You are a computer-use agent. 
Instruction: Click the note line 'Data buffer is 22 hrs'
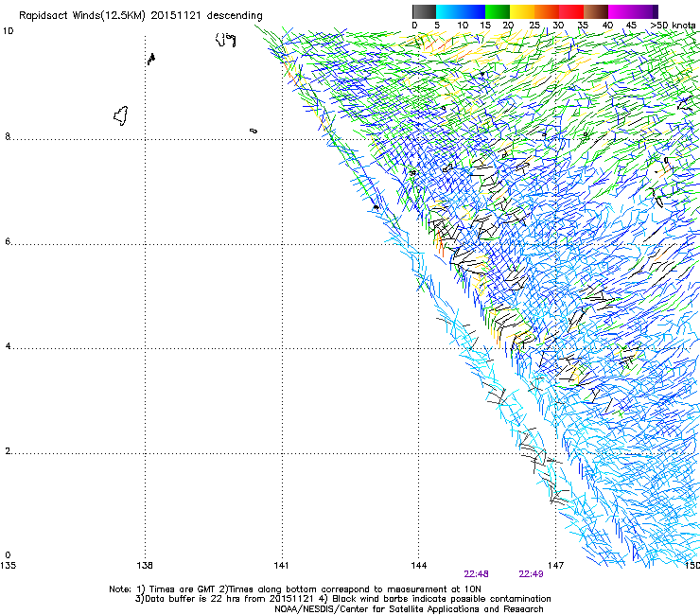coord(342,599)
